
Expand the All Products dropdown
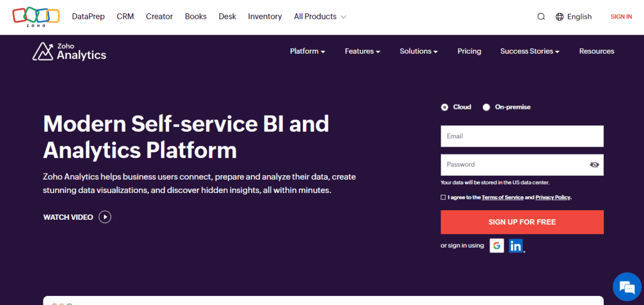click(x=320, y=17)
